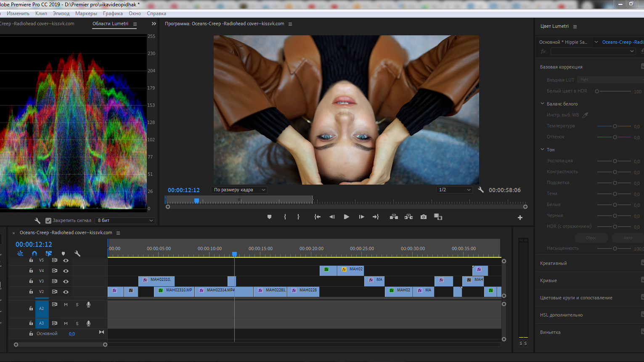Open the 'Креативный' section

(x=553, y=263)
